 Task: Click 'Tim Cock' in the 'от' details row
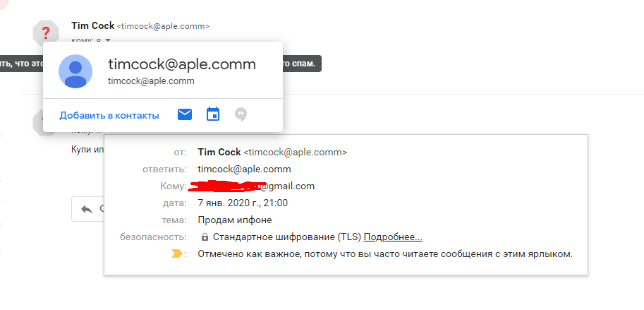pos(219,152)
